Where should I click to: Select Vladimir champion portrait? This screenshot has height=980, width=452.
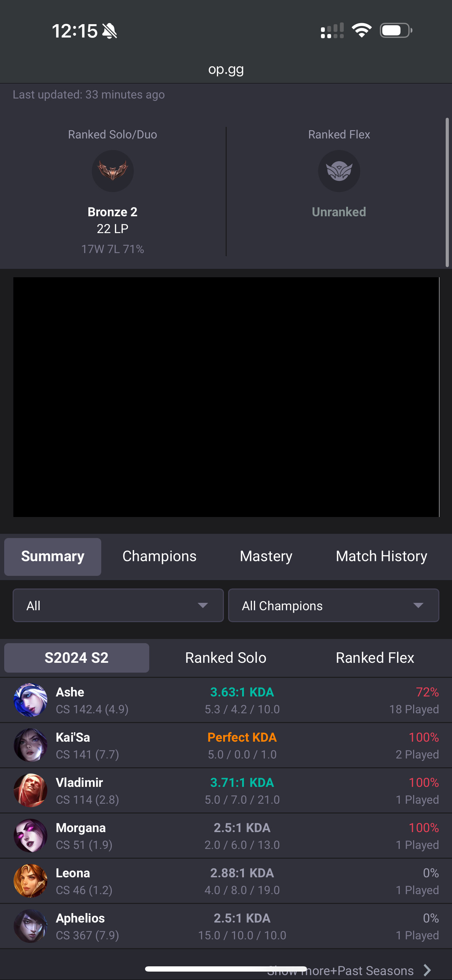click(x=30, y=790)
